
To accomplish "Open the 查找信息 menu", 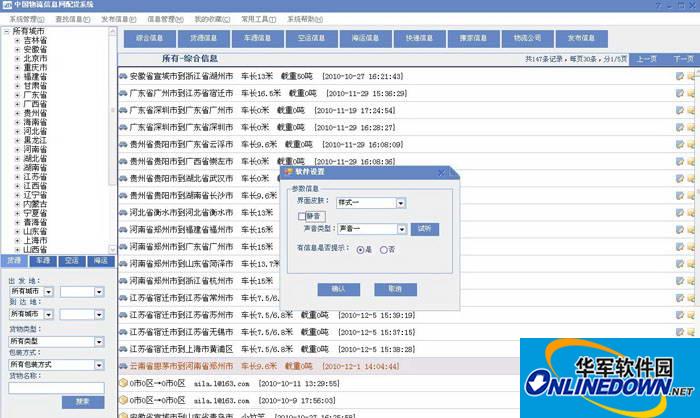I will point(73,19).
